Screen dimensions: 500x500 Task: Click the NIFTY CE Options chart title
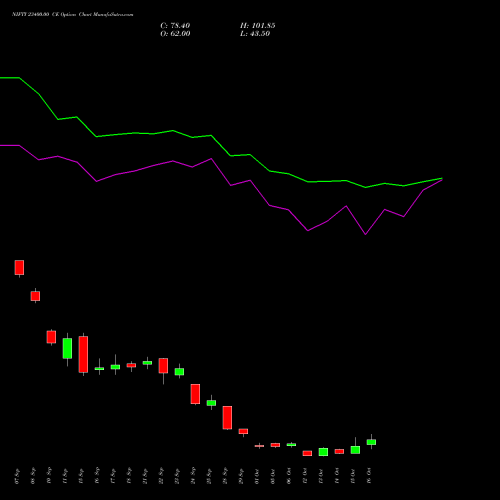tap(73, 15)
